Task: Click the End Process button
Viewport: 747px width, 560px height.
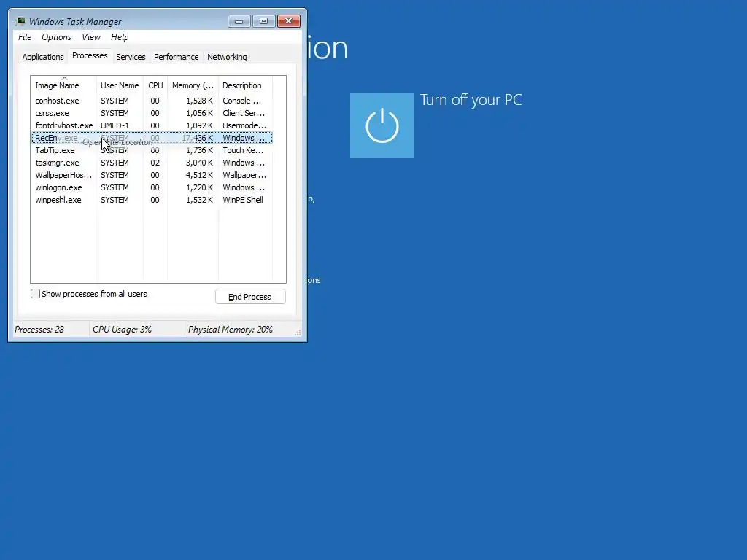Action: point(250,297)
